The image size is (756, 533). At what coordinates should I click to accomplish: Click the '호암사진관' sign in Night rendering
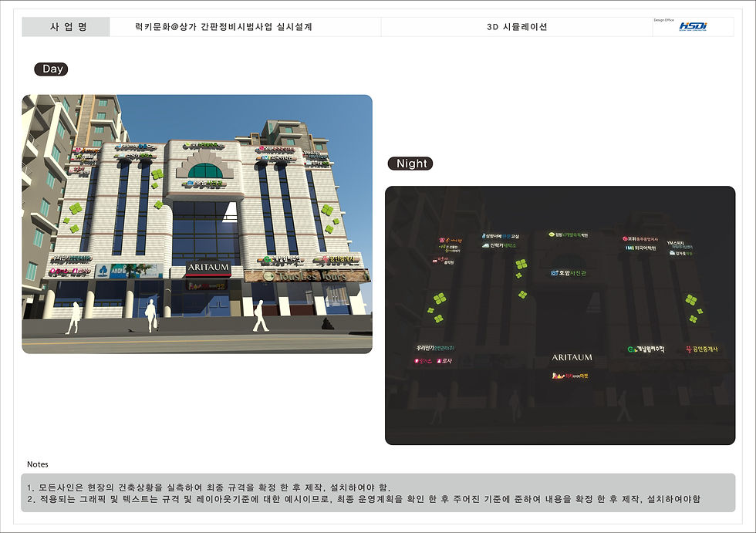coord(569,273)
